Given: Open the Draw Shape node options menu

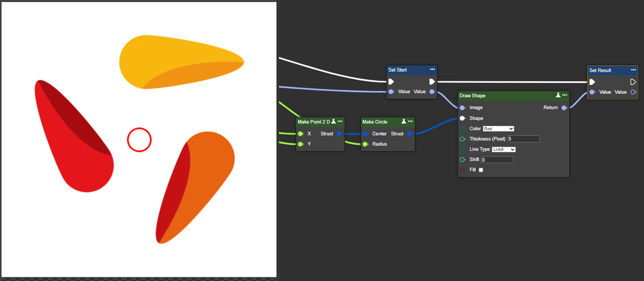Looking at the screenshot, I should pos(565,95).
